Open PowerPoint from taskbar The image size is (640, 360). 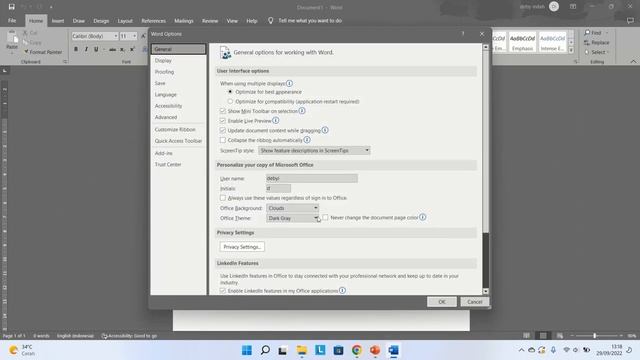[x=375, y=350]
